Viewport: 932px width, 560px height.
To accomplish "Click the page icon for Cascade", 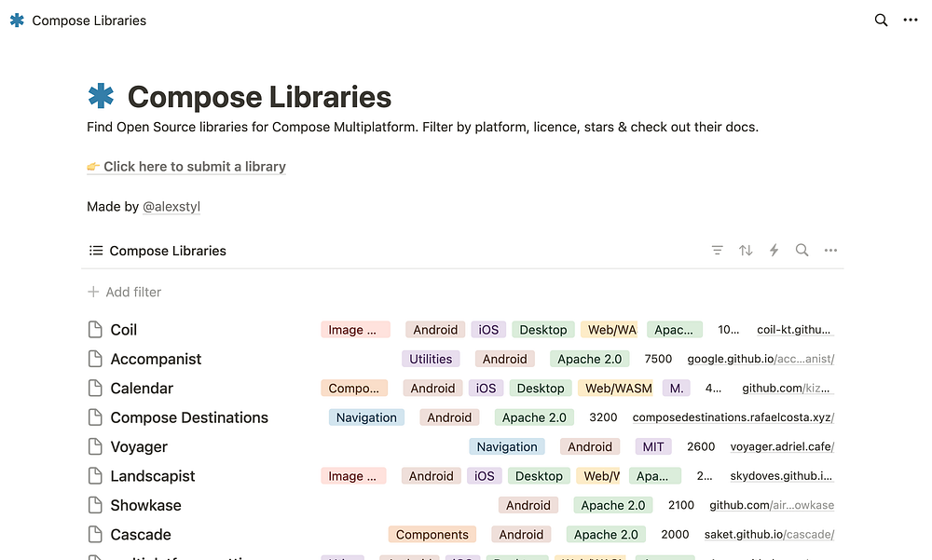I will pyautogui.click(x=95, y=534).
